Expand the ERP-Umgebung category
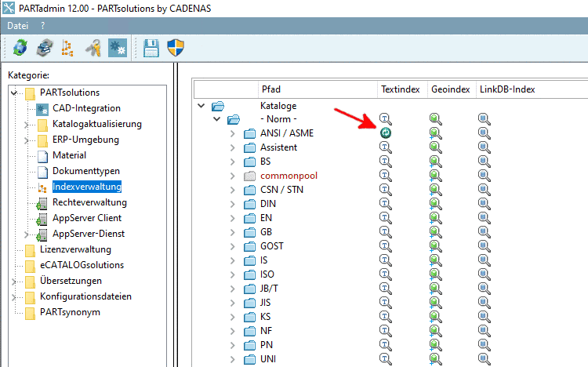Image resolution: width=588 pixels, height=367 pixels. tap(26, 140)
